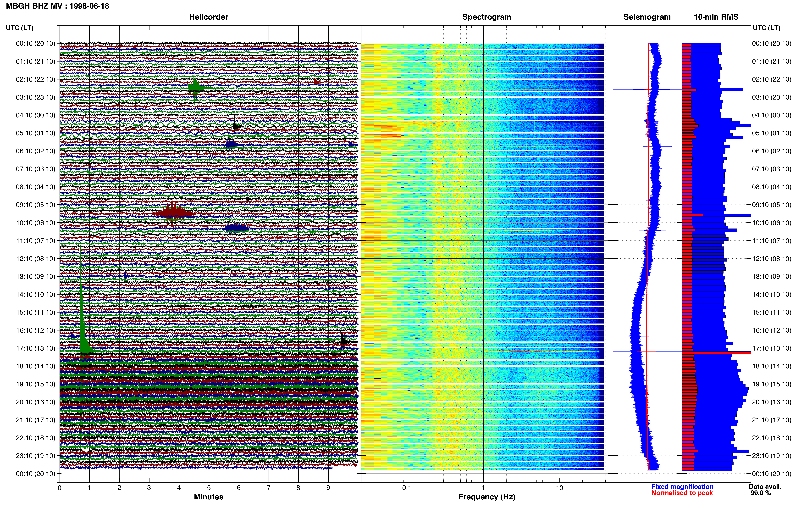Click the right time label '06:10 (02:10)'
Image resolution: width=812 pixels, height=508 pixels.
(x=772, y=151)
